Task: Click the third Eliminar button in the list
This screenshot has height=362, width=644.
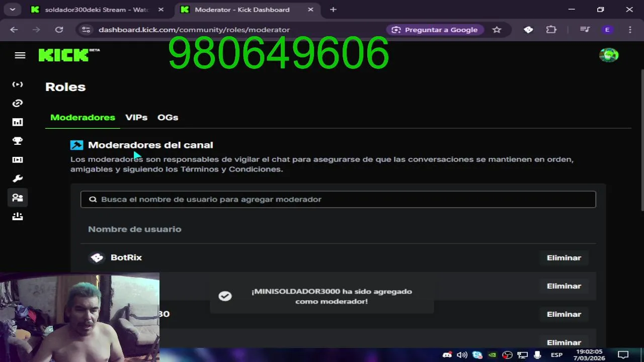Action: point(564,314)
